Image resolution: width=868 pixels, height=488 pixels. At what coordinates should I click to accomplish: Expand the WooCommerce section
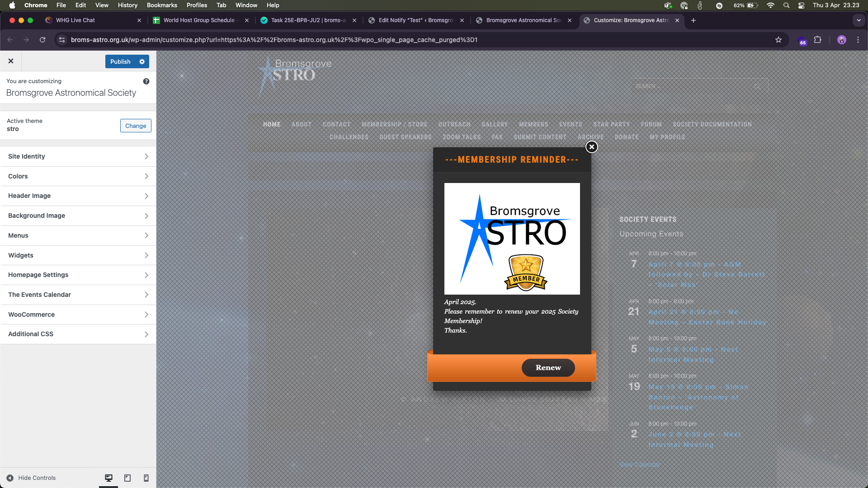pos(78,314)
